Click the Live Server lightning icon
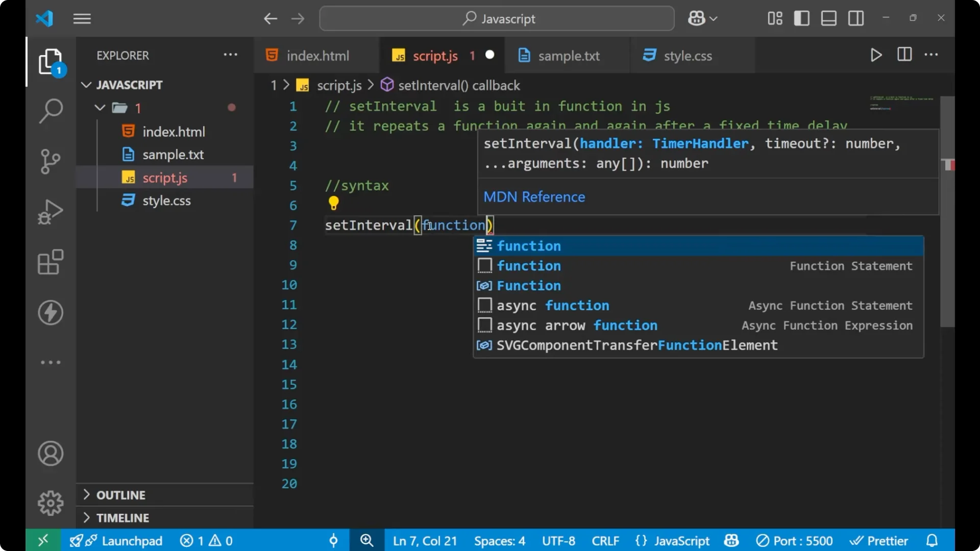 click(51, 313)
